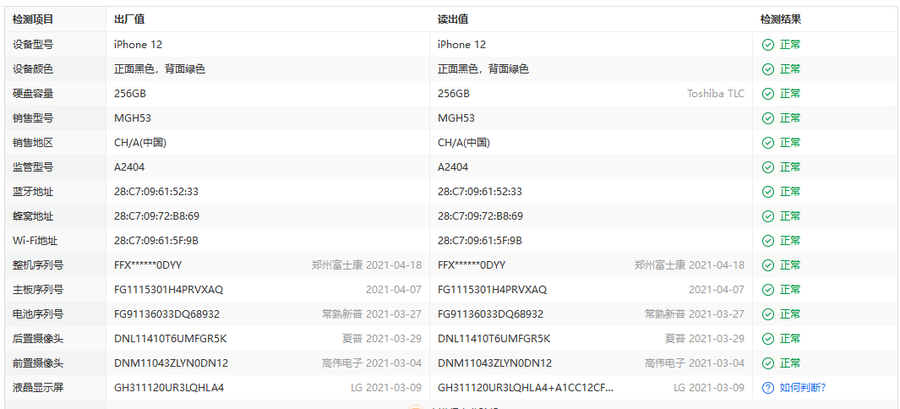
Task: Select the Wi-Fi地址 row label
Action: 33,240
